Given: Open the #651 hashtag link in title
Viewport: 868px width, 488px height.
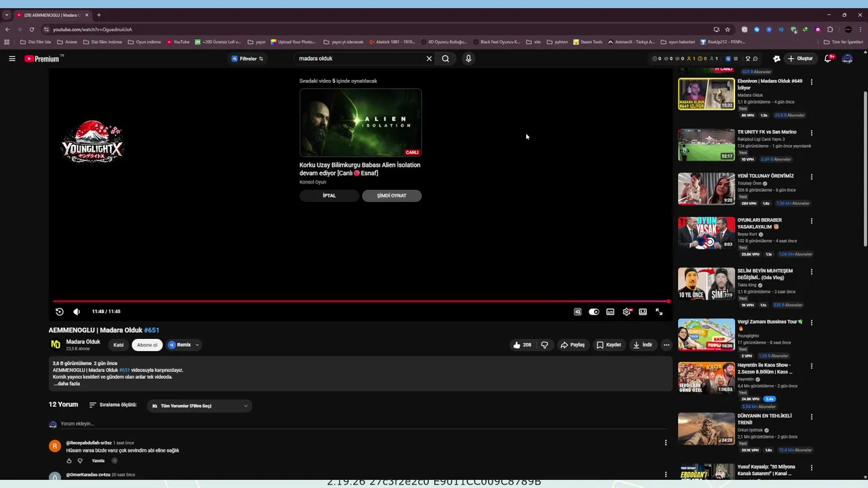Looking at the screenshot, I should (x=151, y=330).
